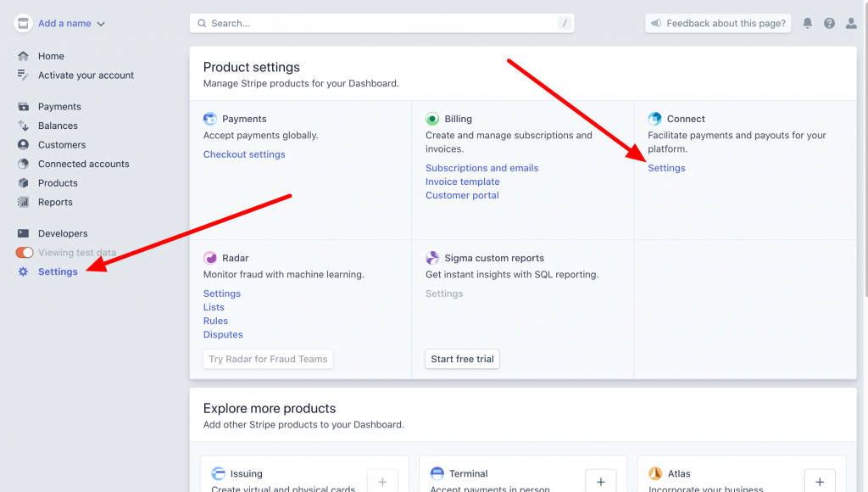Open Radar Lists link
Screen dimensions: 868x492
pyautogui.click(x=214, y=307)
